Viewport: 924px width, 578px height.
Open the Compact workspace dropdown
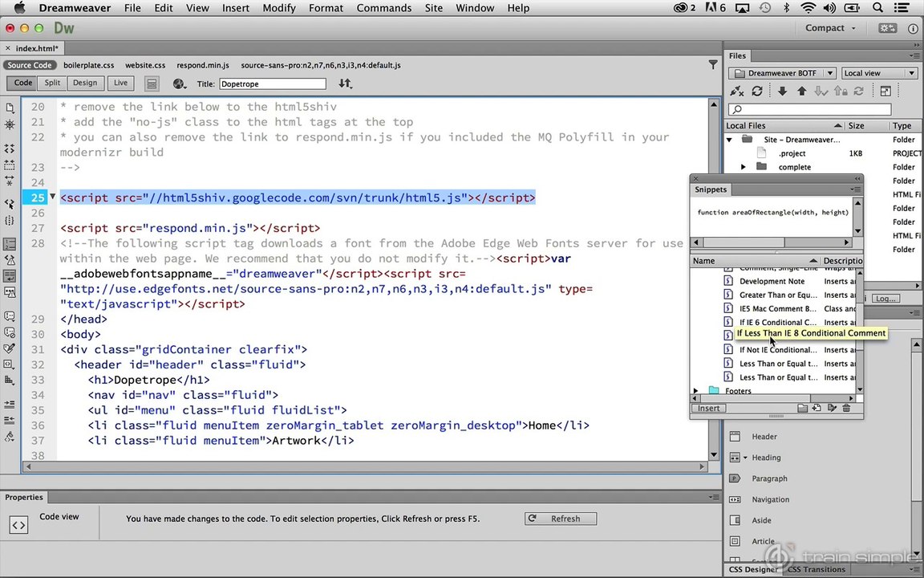click(830, 28)
